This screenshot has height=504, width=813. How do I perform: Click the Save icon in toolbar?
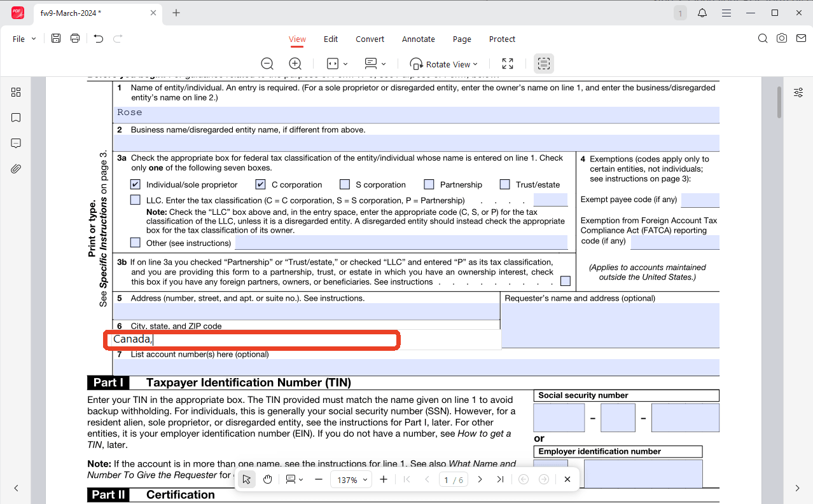point(56,39)
